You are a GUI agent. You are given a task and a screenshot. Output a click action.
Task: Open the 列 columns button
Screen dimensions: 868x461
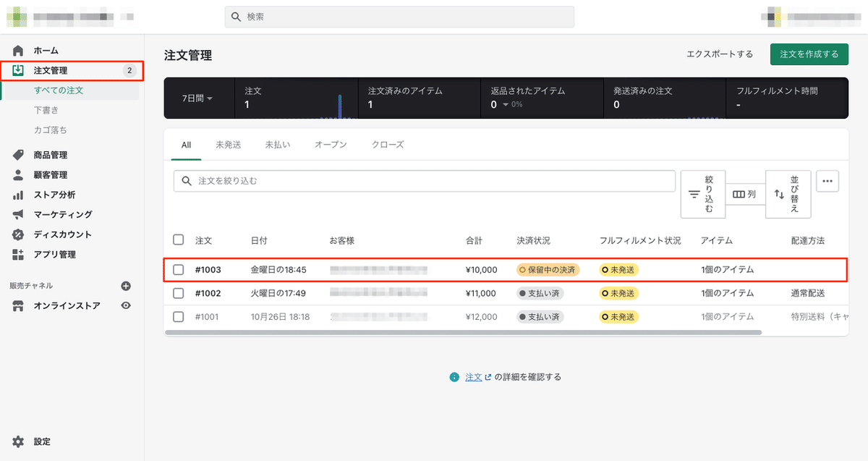pos(745,195)
